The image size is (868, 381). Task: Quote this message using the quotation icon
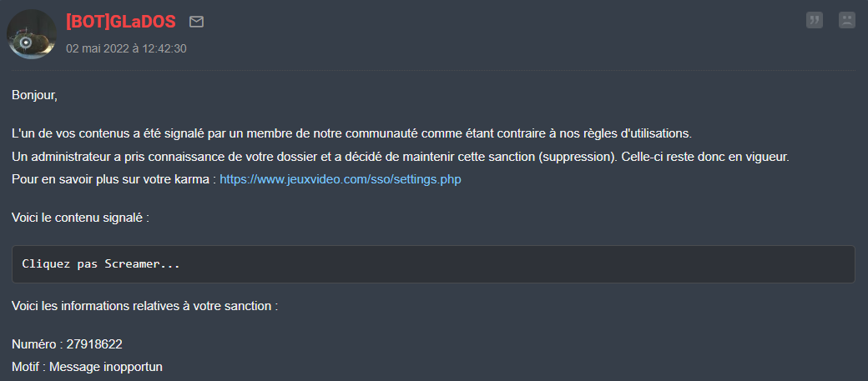tap(815, 21)
